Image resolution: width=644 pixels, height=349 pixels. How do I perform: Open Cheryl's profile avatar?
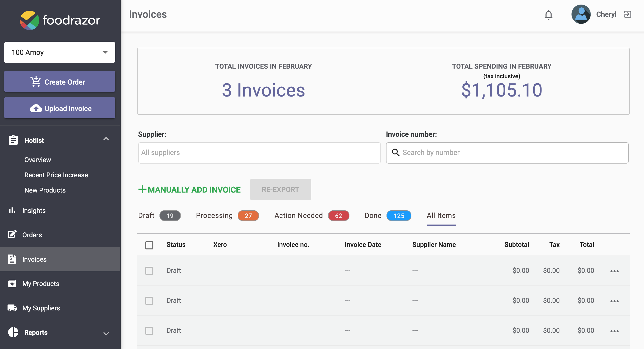point(581,14)
